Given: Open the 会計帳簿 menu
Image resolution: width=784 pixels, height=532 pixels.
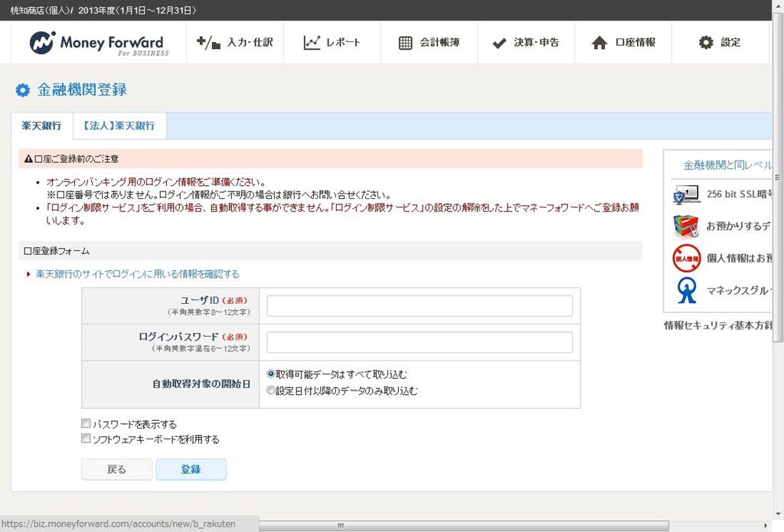Looking at the screenshot, I should point(429,43).
